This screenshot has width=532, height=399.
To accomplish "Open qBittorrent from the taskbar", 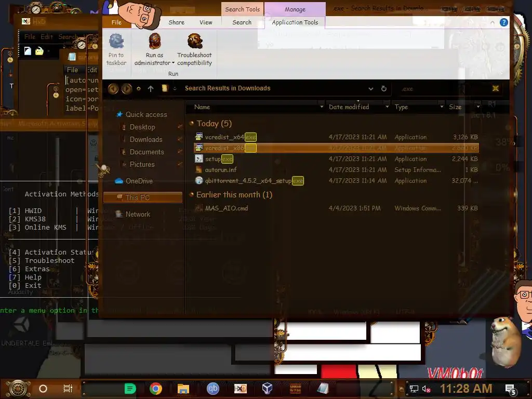I will (x=213, y=389).
